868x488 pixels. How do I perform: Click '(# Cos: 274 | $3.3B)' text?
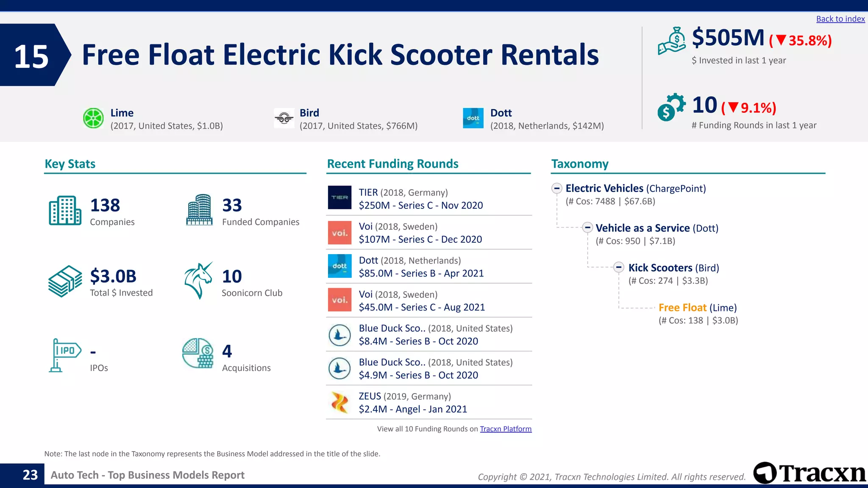tap(668, 281)
